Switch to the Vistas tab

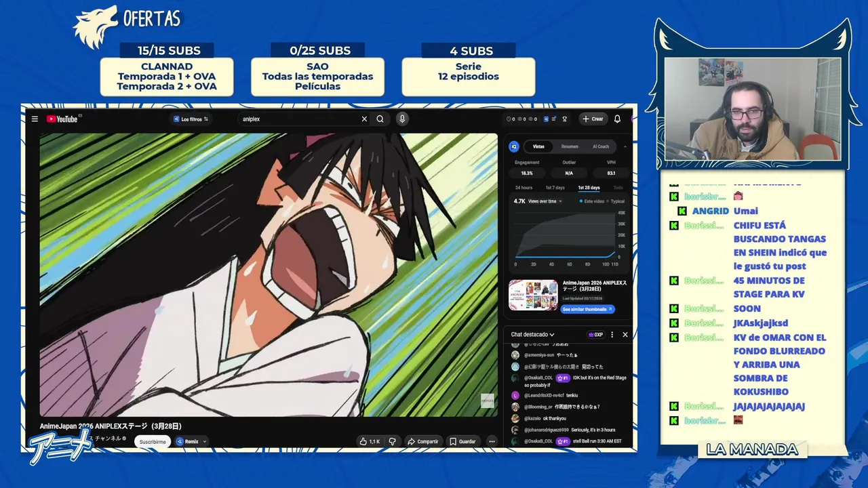pos(538,146)
